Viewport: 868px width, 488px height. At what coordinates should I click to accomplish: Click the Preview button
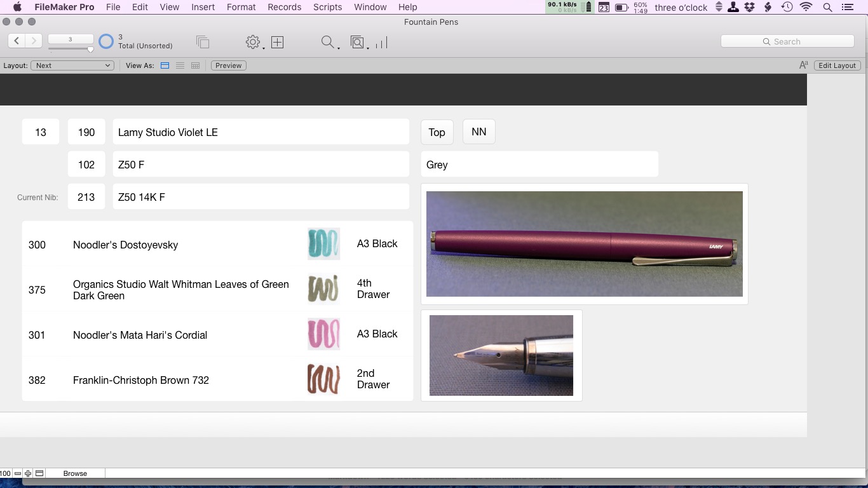coord(229,65)
